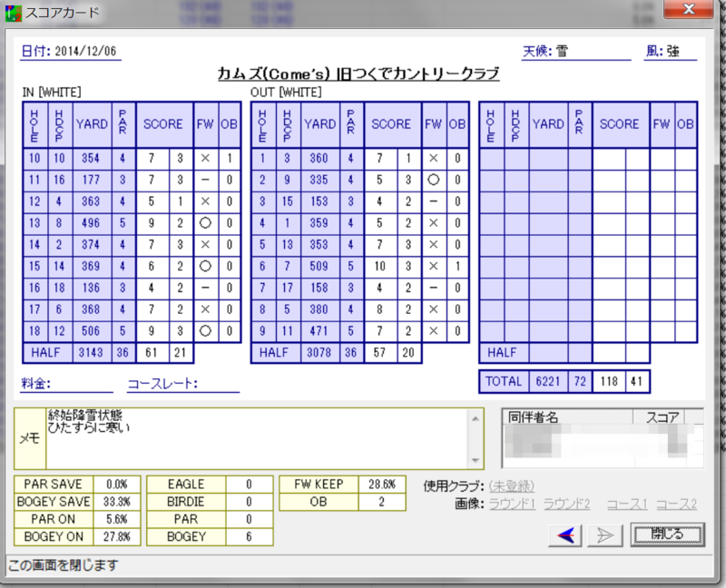The width and height of the screenshot is (726, 588).
Task: Click IN half yard total 3143
Action: [x=92, y=353]
